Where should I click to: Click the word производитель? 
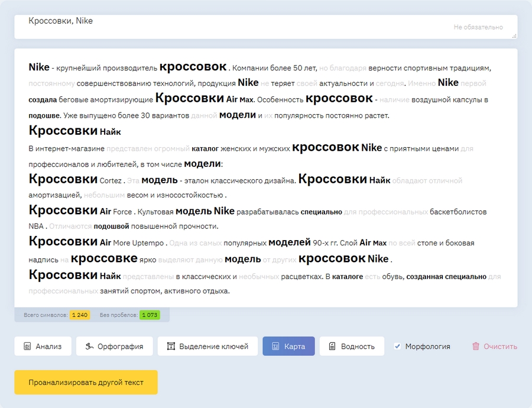(x=130, y=68)
